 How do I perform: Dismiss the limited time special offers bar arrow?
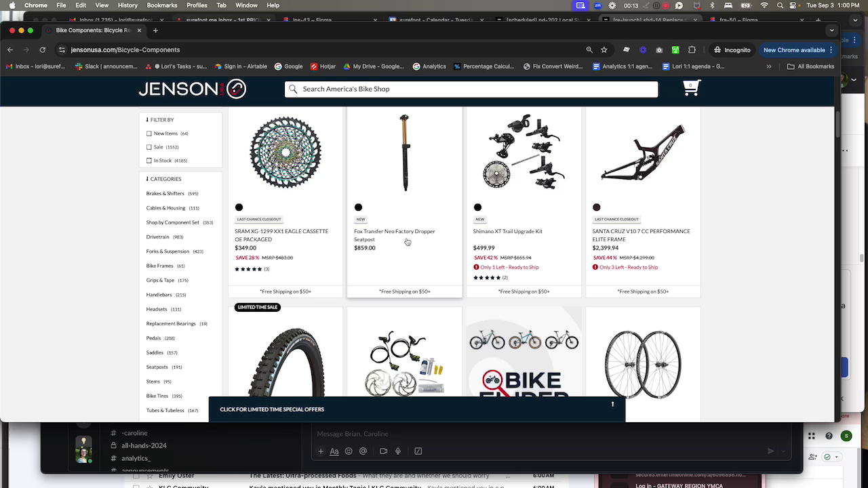612,405
